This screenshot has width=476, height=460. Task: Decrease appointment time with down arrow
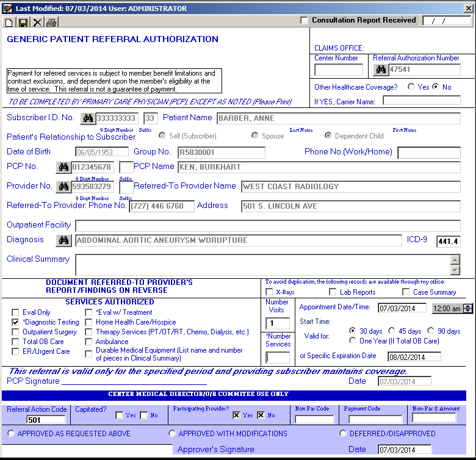click(468, 311)
